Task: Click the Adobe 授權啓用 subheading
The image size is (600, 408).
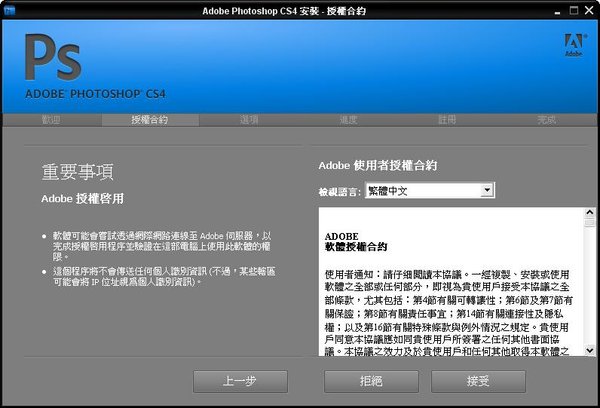Action: coord(83,198)
